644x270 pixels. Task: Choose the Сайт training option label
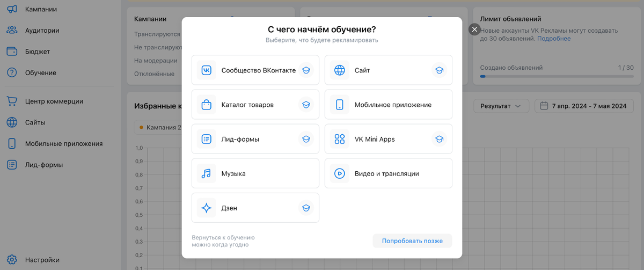(x=362, y=70)
